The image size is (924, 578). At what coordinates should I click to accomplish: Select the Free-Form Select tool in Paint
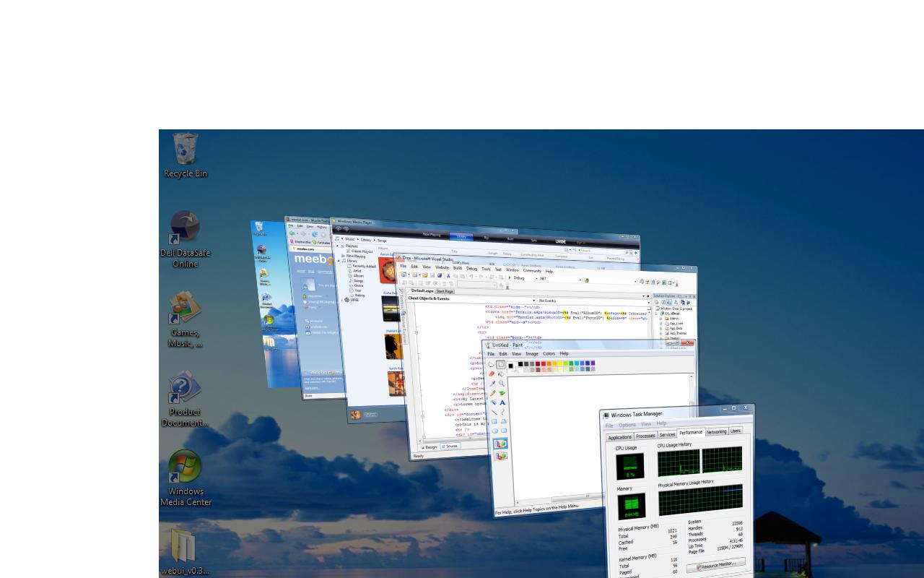[x=492, y=364]
